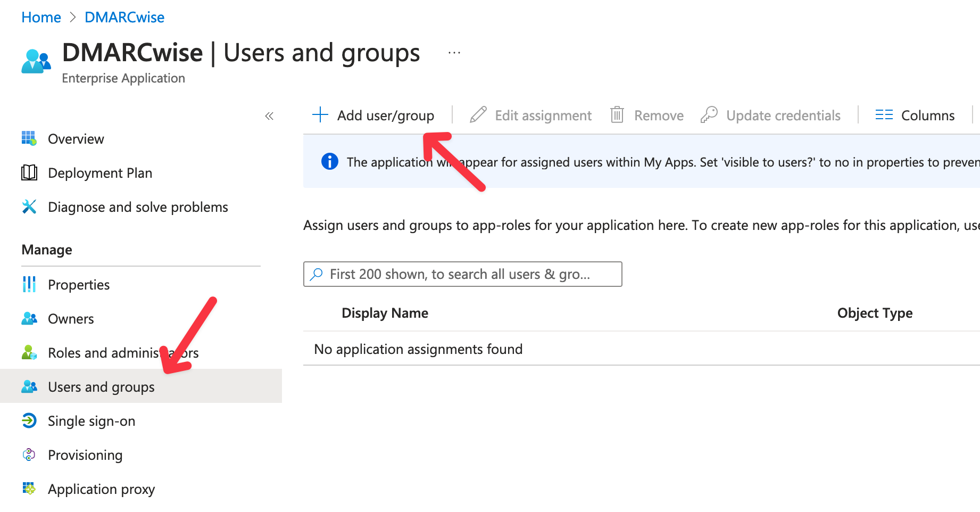Select the Overview icon in sidebar
The height and width of the screenshot is (512, 980).
pos(29,138)
